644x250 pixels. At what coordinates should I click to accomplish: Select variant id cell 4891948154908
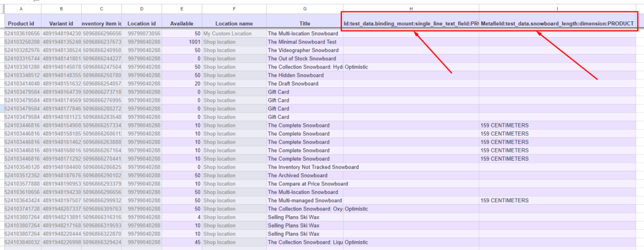coord(61,125)
